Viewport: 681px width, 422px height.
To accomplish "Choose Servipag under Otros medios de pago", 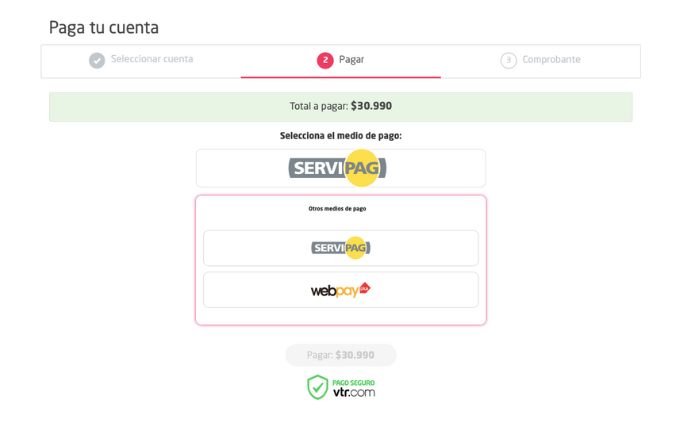I will [341, 248].
